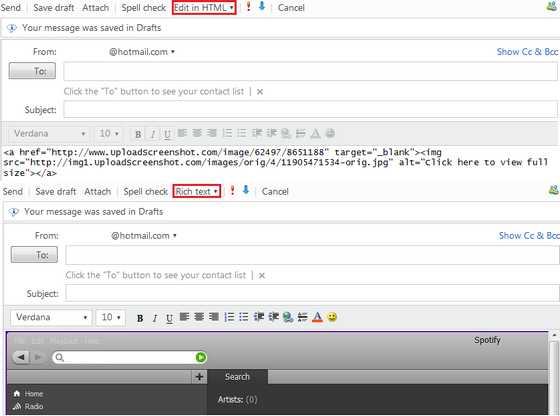Toggle Bold in the active formatting toolbar
Screen dimensions: 560x416
tap(140, 318)
